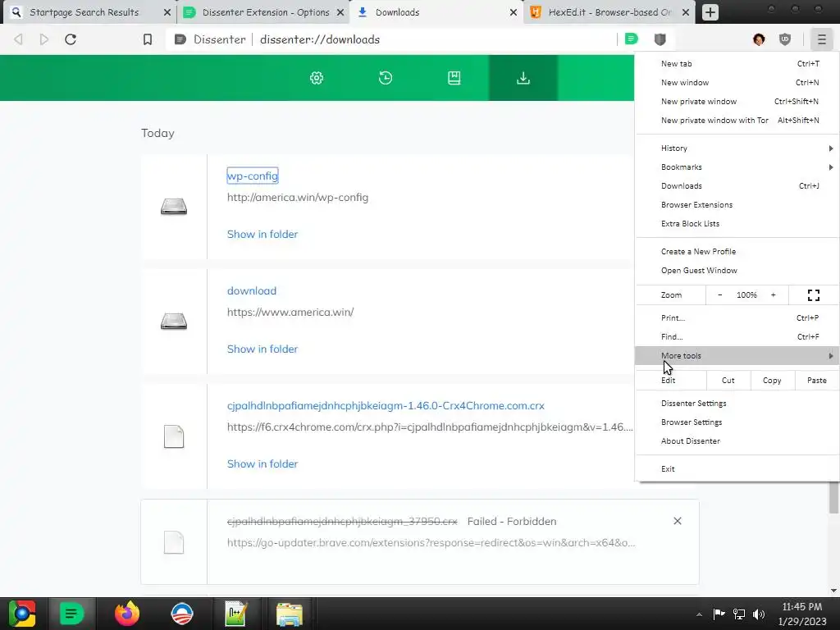Increase zoom with plus button
The height and width of the screenshot is (630, 840).
click(x=773, y=295)
